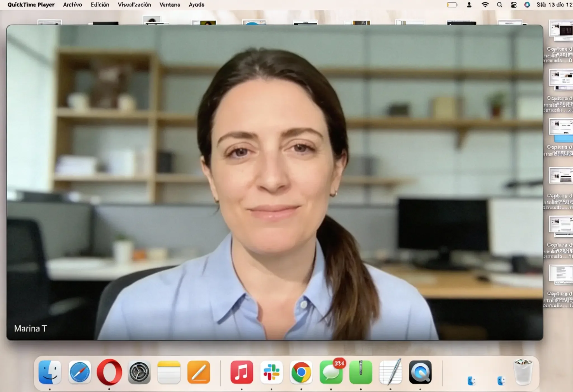This screenshot has height=392, width=573.
Task: Open the Trash in dock
Action: coord(523,372)
